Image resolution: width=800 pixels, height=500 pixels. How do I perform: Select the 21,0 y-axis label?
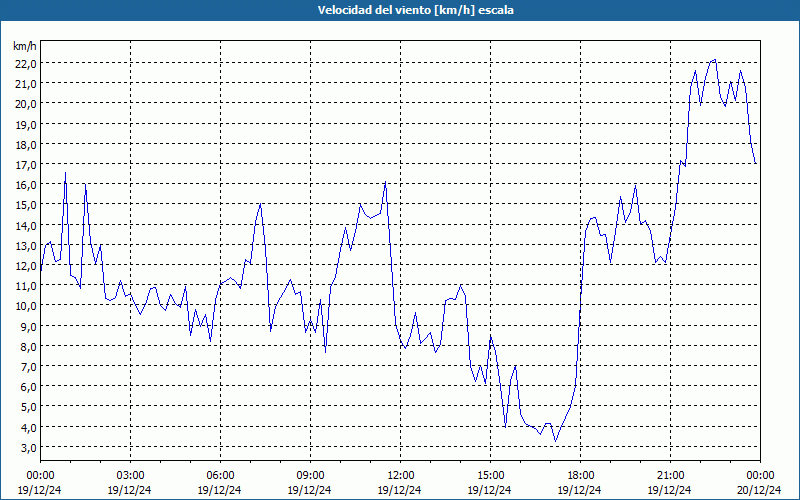point(26,84)
